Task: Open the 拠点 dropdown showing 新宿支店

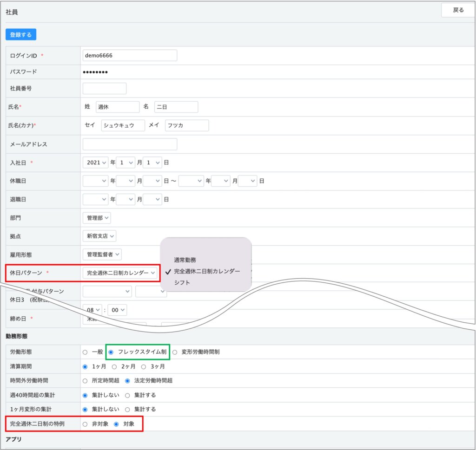Action: 99,236
